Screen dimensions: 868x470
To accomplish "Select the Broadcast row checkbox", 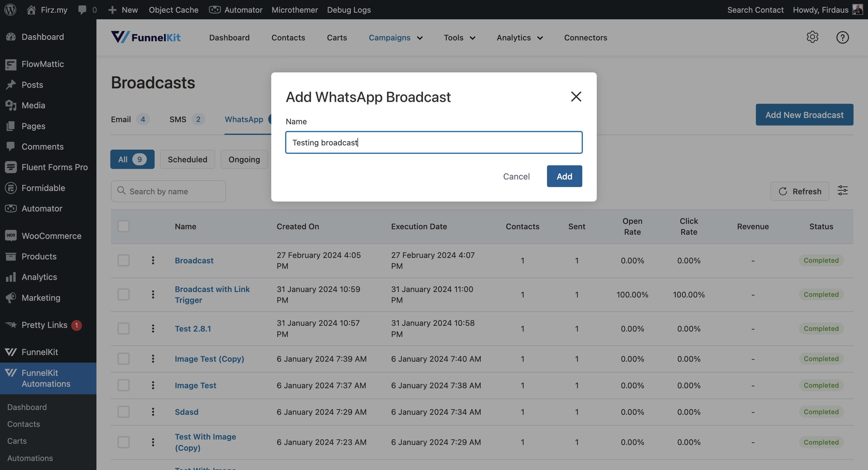I will click(124, 260).
